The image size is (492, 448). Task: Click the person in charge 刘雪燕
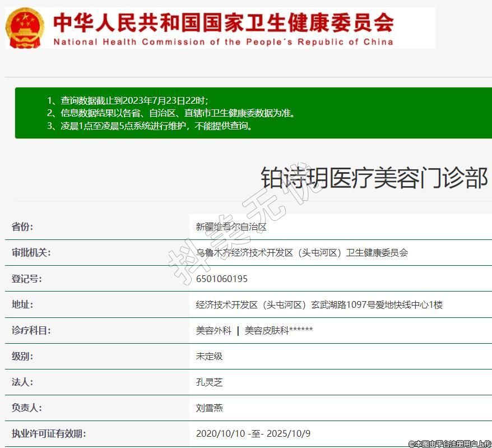point(209,408)
